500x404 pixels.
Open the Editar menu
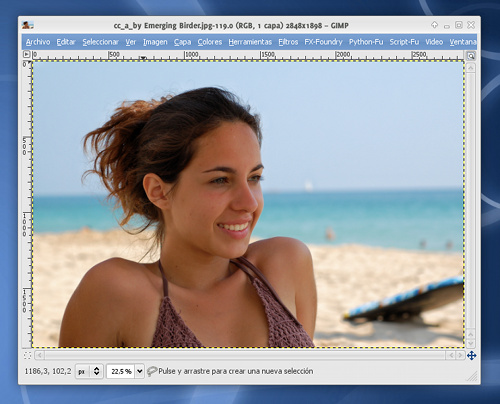pyautogui.click(x=66, y=42)
